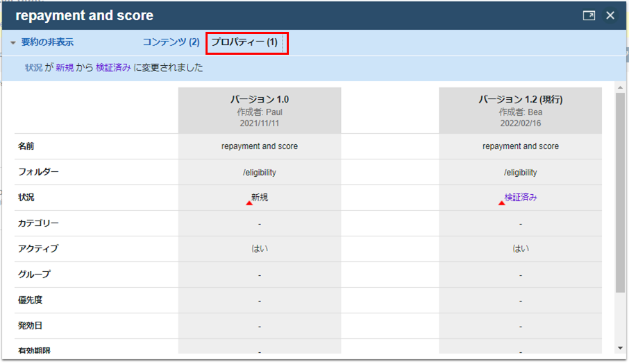Select the プロパティー (1) tab

click(x=244, y=42)
